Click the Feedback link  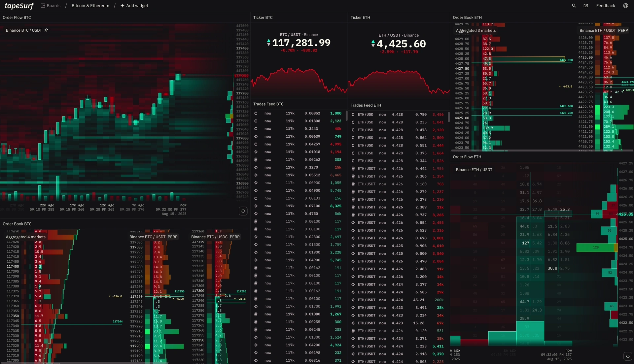coord(605,6)
